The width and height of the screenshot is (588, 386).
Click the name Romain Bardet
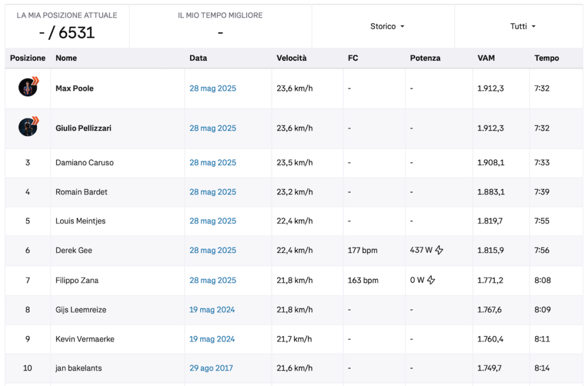click(x=82, y=192)
